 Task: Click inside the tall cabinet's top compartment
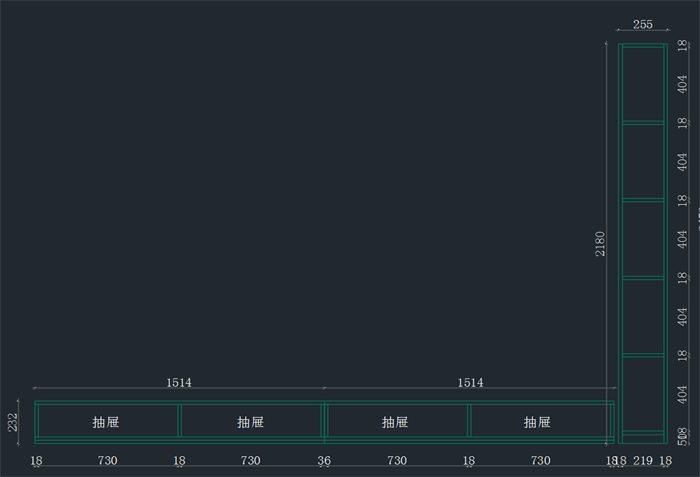(x=643, y=84)
